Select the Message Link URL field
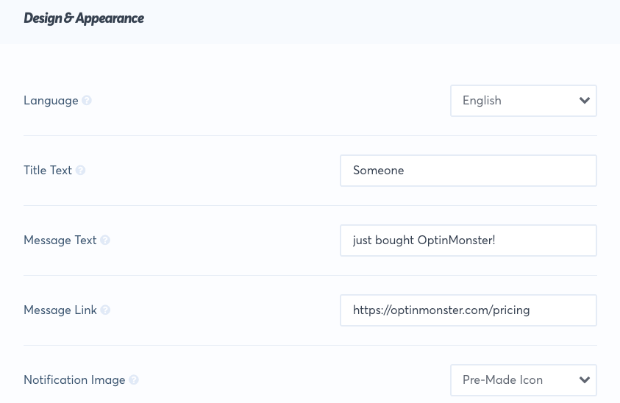Viewport: 620px width, 403px height. coord(468,310)
